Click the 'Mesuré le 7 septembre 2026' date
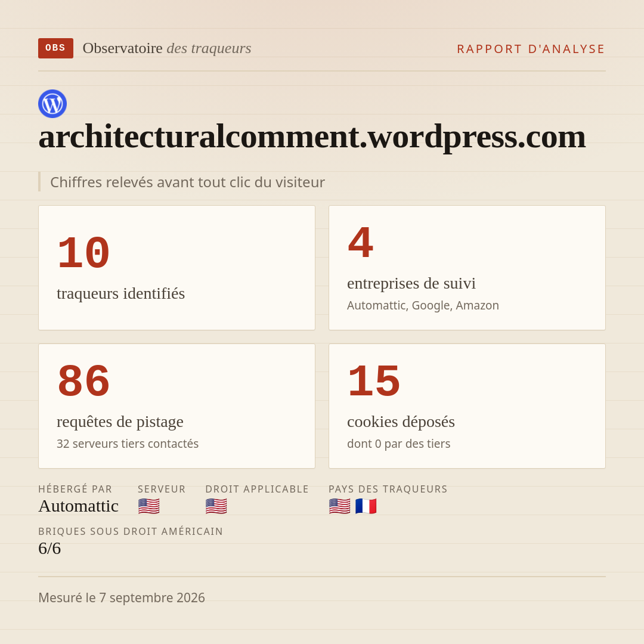 coord(122,597)
